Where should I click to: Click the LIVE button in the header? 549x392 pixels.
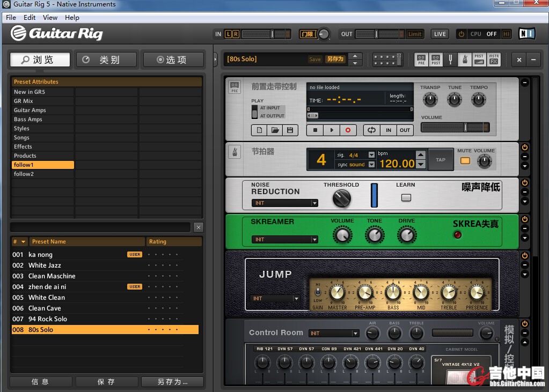[440, 34]
